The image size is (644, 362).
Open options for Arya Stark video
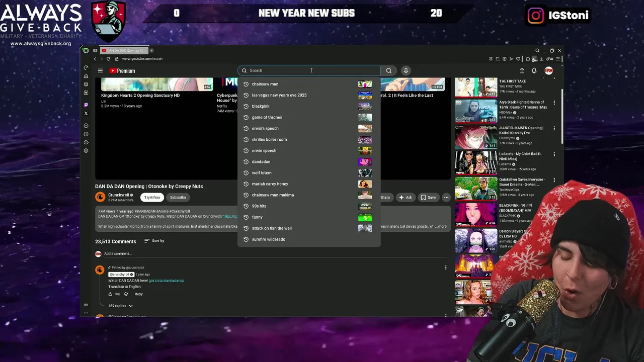pos(554,103)
